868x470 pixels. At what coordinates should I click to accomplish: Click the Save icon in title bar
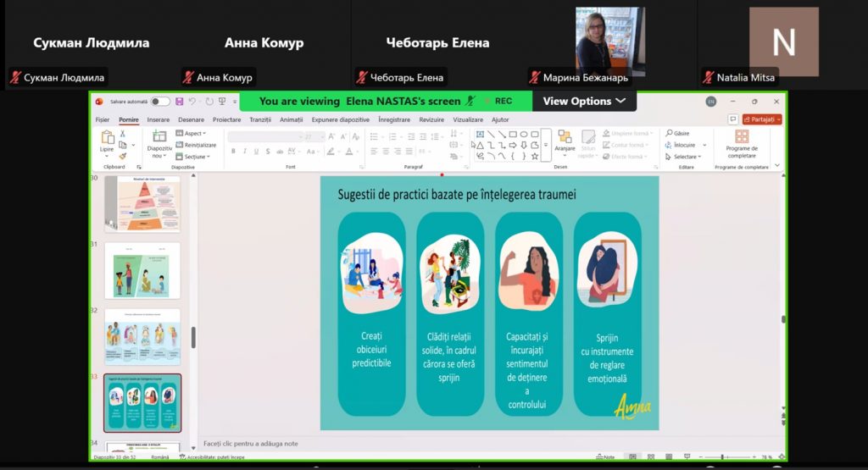pos(180,102)
